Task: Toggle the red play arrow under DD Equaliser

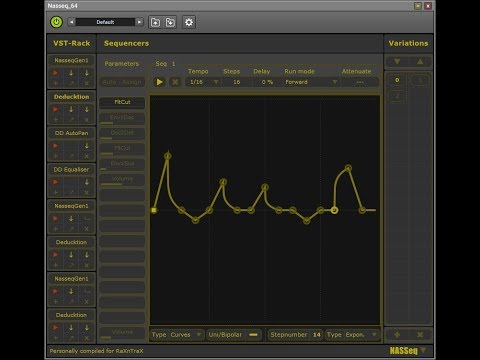Action: pyautogui.click(x=55, y=182)
